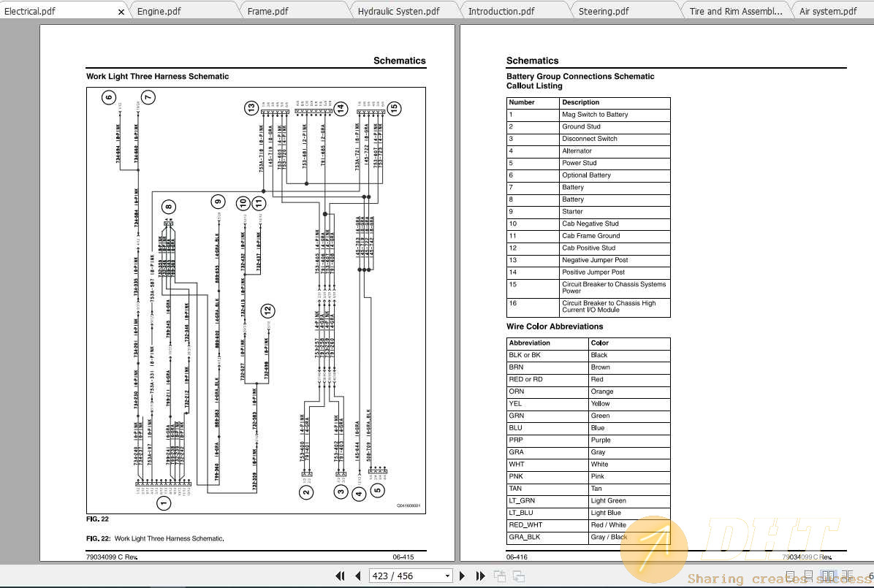Click the 'Alternator' description cell

[x=615, y=151]
